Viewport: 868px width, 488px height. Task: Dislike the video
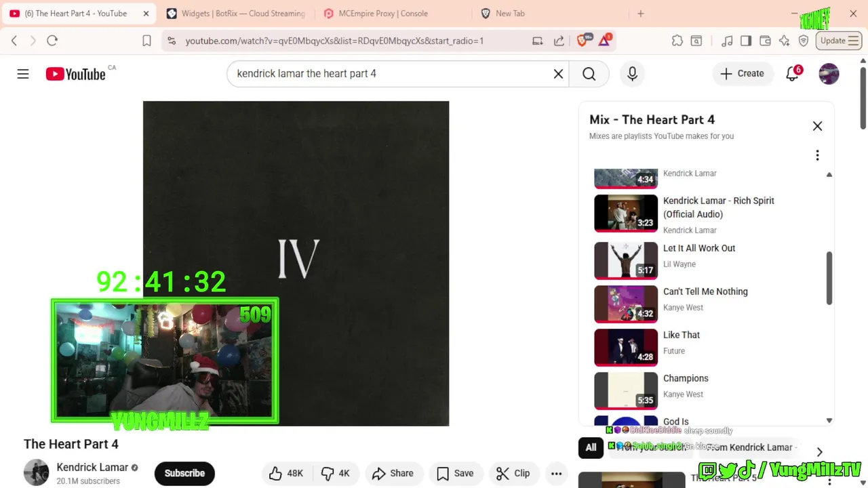click(x=336, y=473)
